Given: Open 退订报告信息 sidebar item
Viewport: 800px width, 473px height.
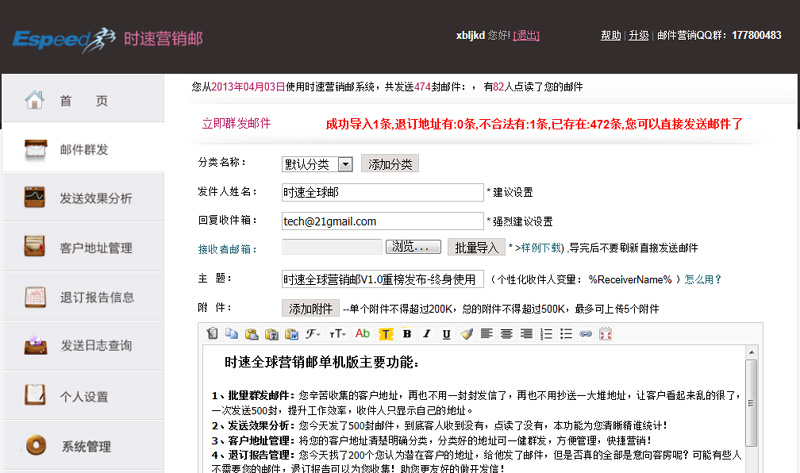Looking at the screenshot, I should tap(95, 297).
